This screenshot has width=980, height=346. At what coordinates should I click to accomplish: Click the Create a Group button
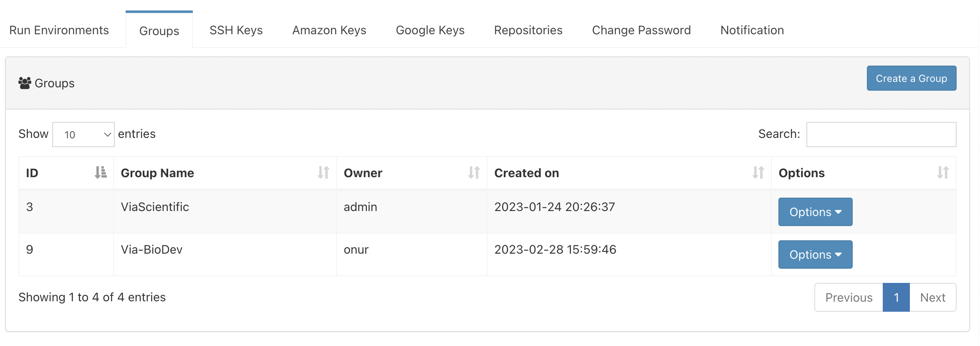pyautogui.click(x=911, y=78)
